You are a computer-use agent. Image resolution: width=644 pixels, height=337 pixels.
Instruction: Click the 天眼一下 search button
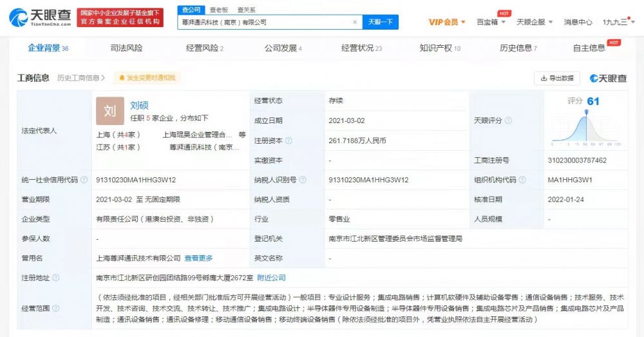click(381, 22)
